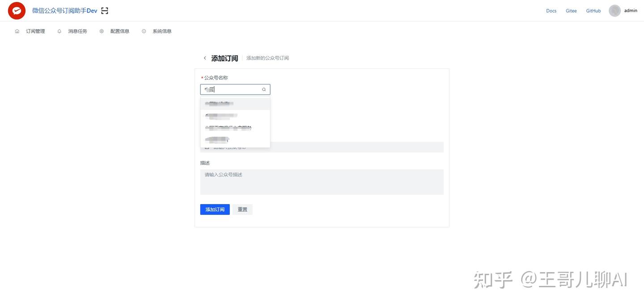Click the admin avatar image

[x=614, y=11]
